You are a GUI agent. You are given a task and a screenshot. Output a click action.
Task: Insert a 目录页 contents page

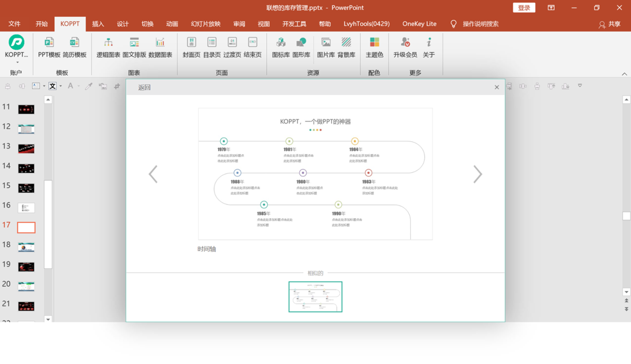(212, 47)
